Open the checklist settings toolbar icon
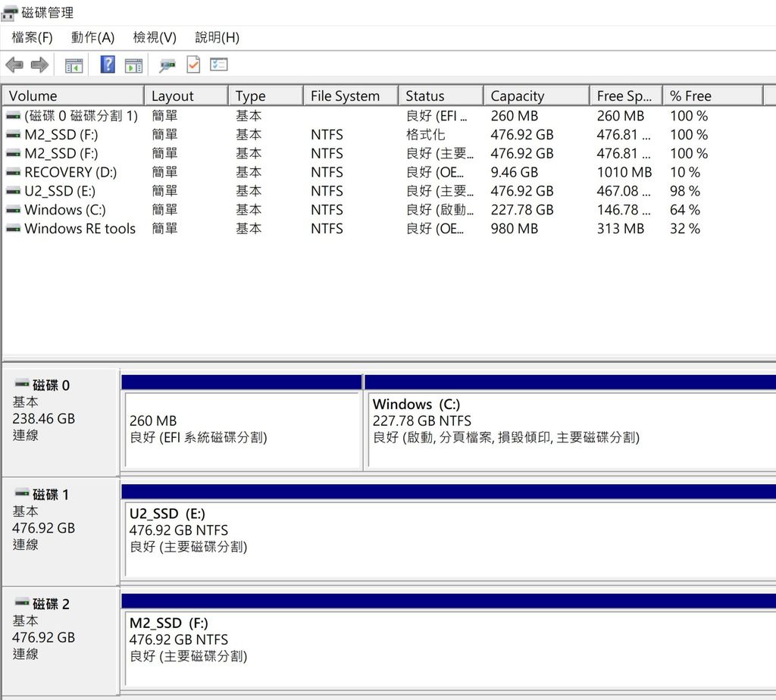Screen dimensions: 776x700 219,65
